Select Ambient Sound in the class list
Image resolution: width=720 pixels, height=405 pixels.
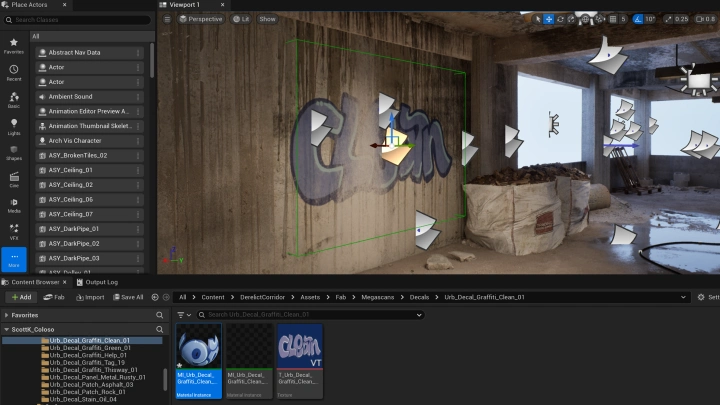90,96
